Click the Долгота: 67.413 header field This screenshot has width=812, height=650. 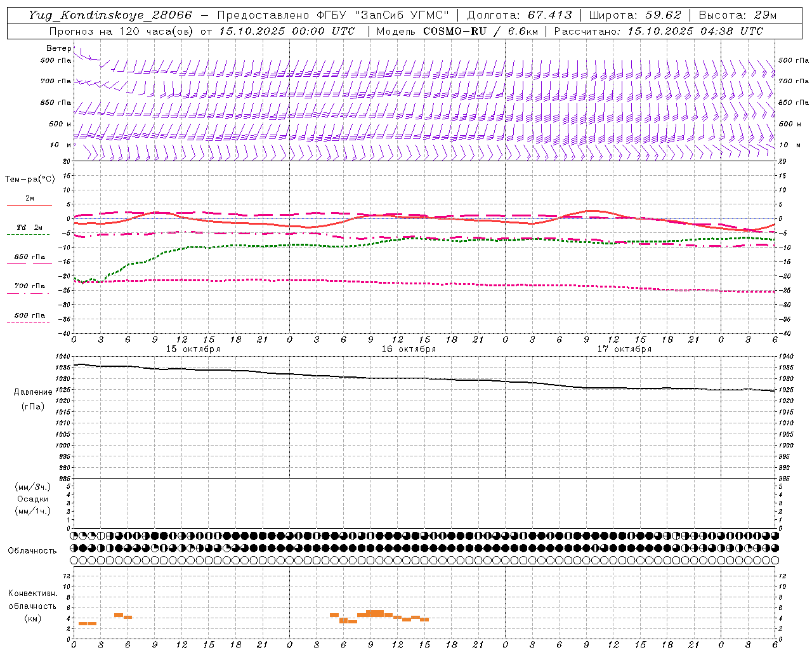[519, 15]
